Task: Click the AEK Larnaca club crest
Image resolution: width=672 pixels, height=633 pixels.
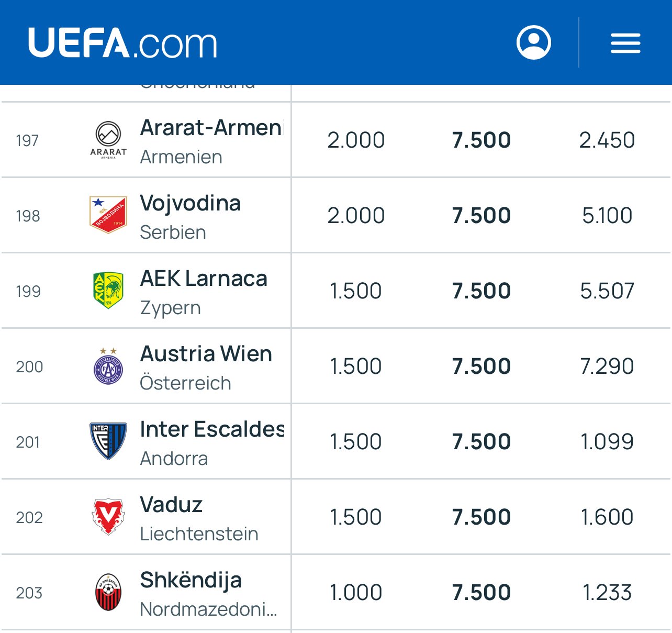Action: pyautogui.click(x=108, y=290)
